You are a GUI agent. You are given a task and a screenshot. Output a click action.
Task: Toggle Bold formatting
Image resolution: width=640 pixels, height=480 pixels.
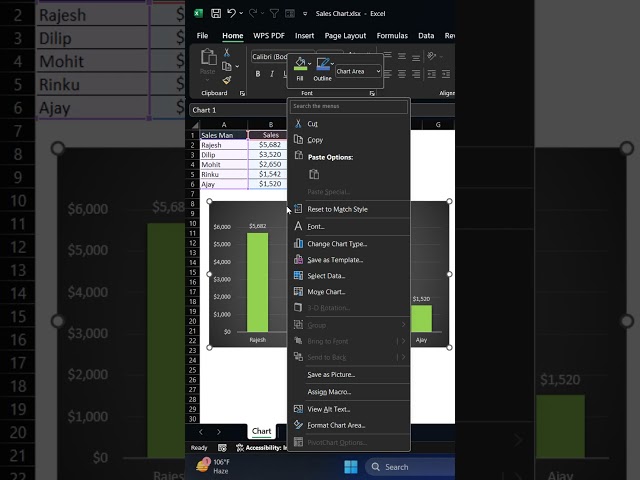pos(258,74)
